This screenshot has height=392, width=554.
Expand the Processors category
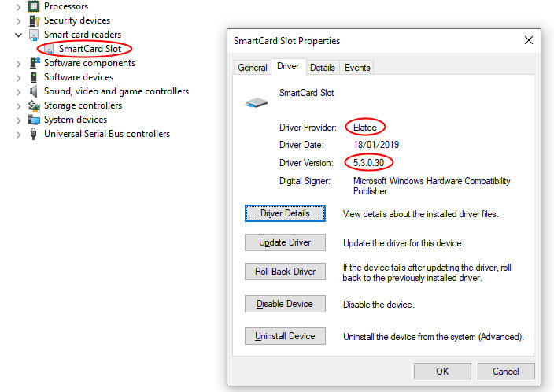(19, 6)
